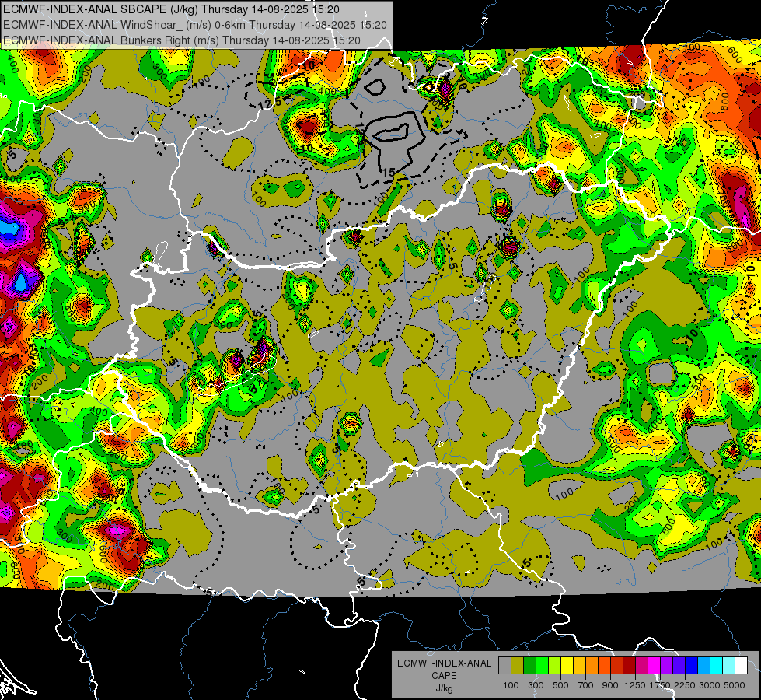The image size is (761, 700).
Task: Click the legend tick label 5000
Action: coord(735,685)
